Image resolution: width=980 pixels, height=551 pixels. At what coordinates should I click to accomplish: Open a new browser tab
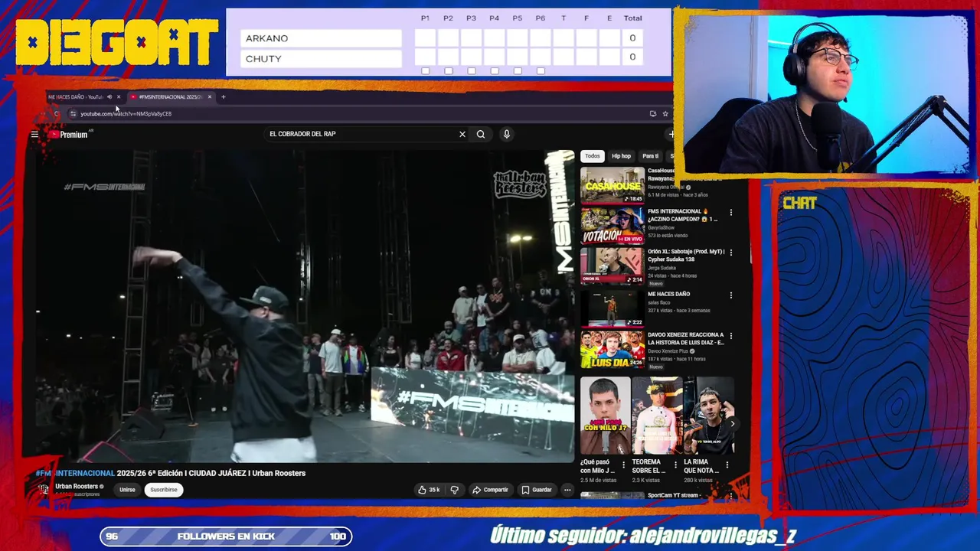[224, 97]
